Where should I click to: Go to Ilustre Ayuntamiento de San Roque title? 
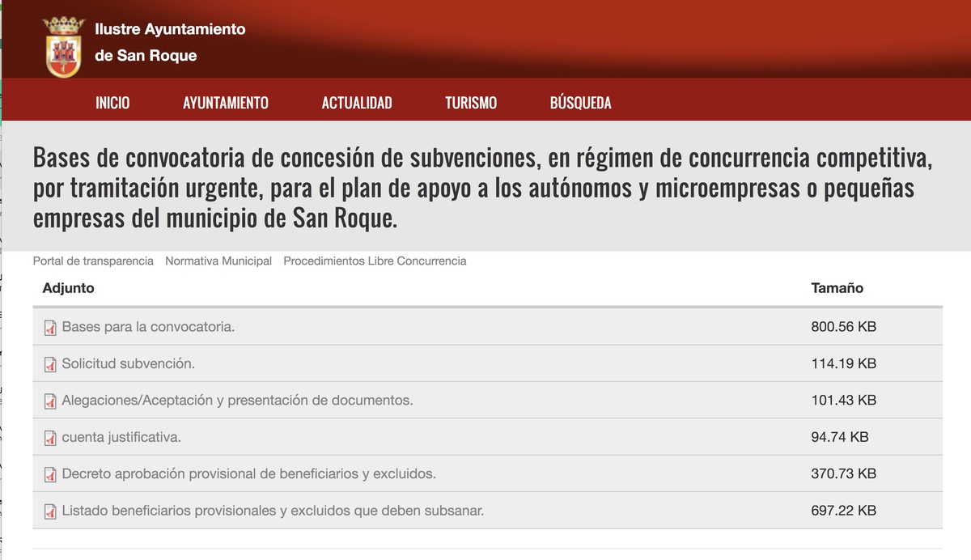tap(170, 42)
